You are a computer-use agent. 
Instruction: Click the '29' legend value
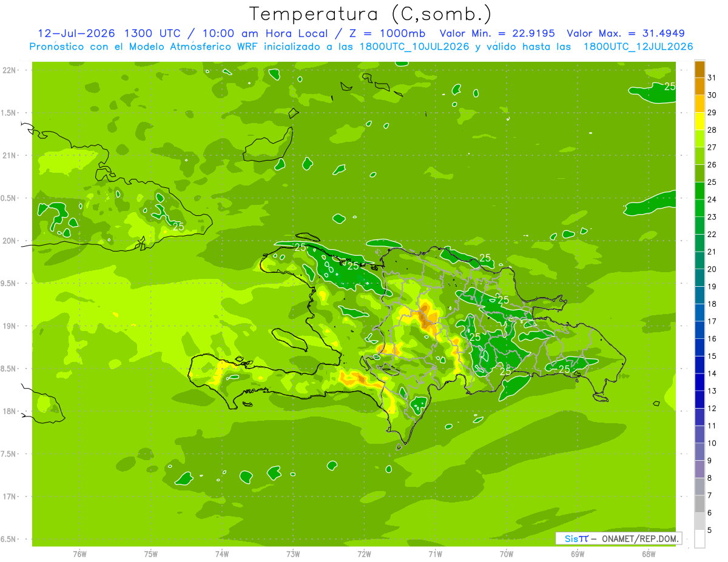click(x=712, y=113)
